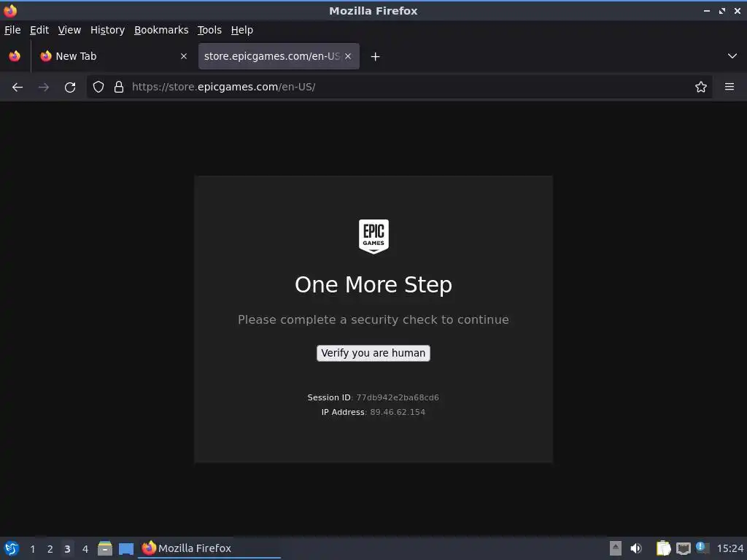Open the notification alert tray icon
This screenshot has height=560, width=747.
[x=703, y=548]
